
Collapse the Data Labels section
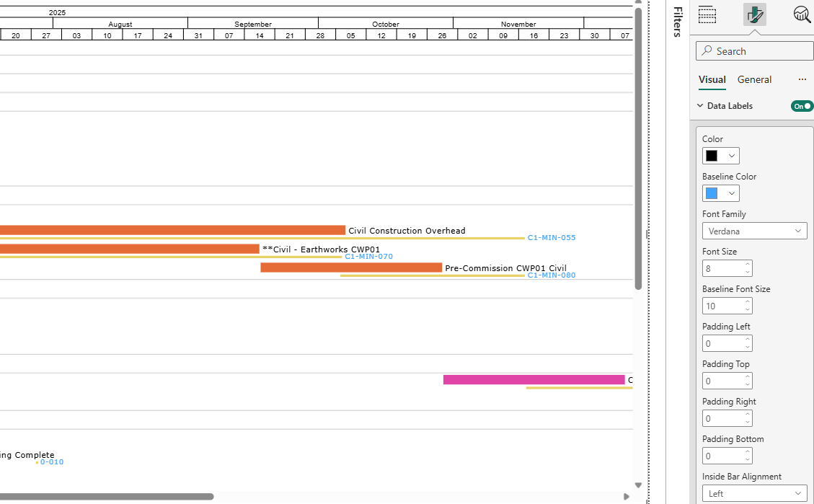[699, 105]
